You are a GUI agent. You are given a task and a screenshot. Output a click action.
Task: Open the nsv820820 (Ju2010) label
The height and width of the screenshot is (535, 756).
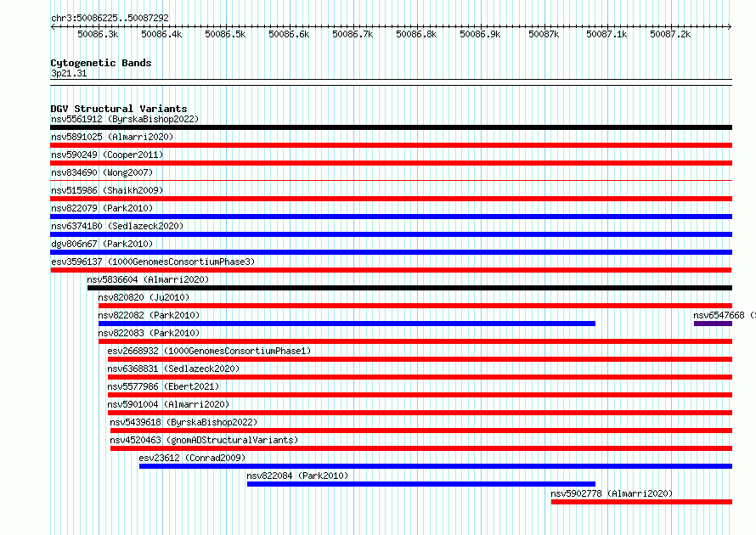(x=144, y=297)
